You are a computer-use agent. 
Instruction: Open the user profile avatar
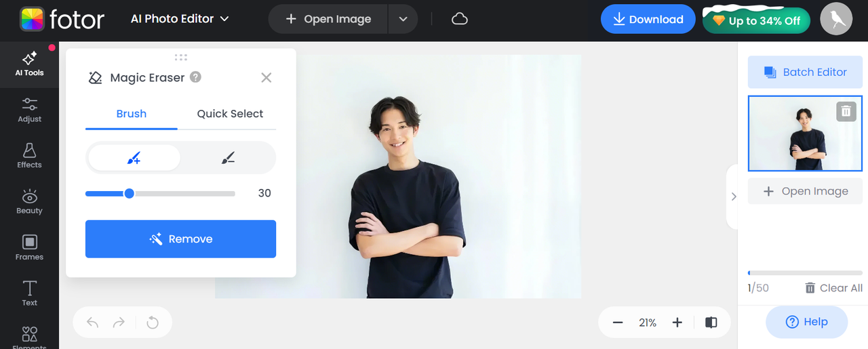coord(836,19)
